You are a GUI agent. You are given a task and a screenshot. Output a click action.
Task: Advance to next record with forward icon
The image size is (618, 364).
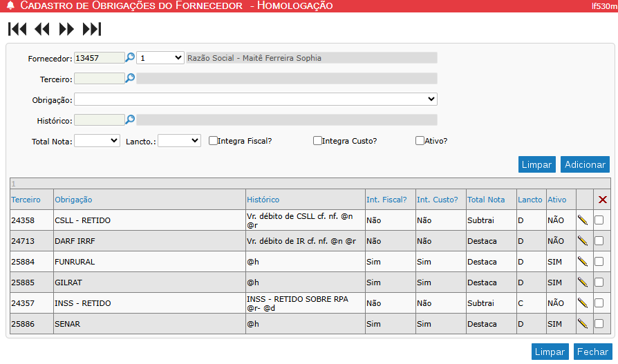pyautogui.click(x=66, y=29)
